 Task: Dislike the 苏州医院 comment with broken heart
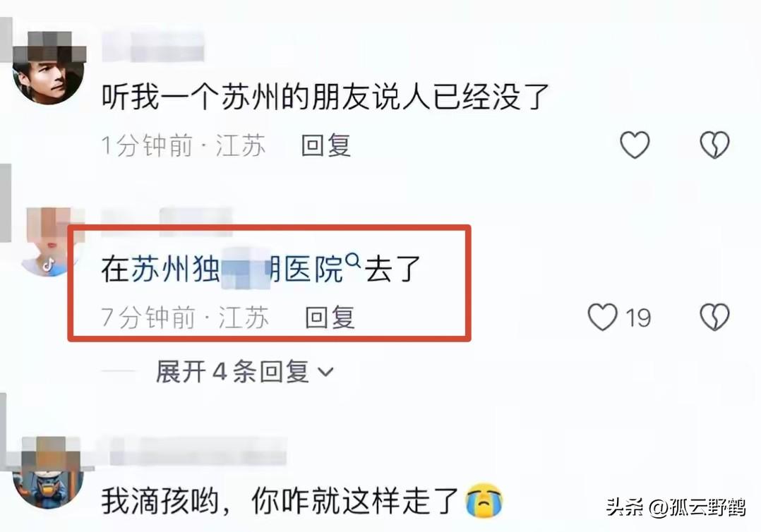(714, 318)
